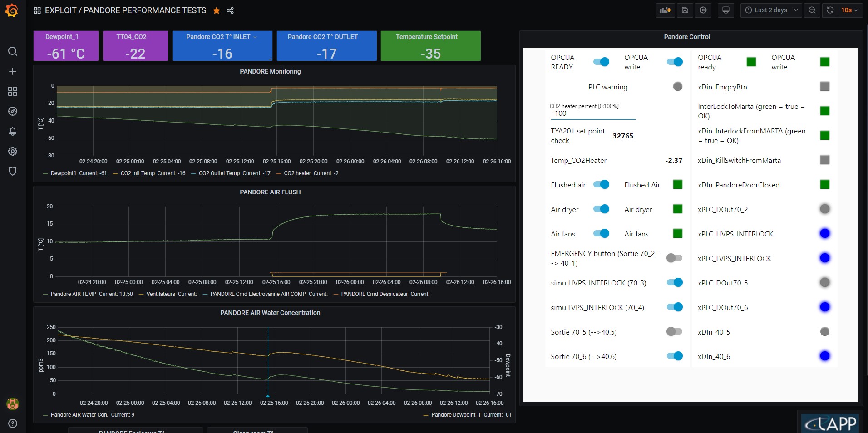Open TT04_CO2 panel title menu

point(131,37)
